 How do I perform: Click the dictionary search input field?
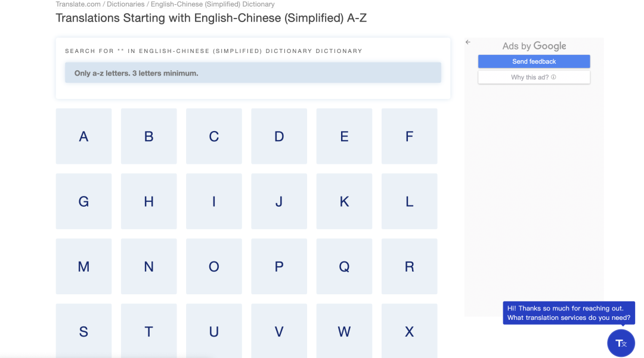pos(253,73)
